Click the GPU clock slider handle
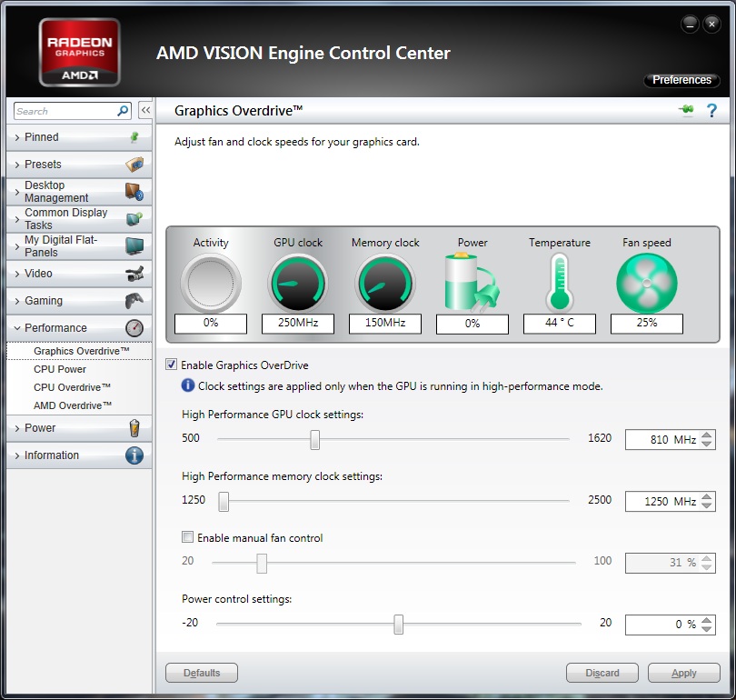The width and height of the screenshot is (736, 700). coord(315,439)
